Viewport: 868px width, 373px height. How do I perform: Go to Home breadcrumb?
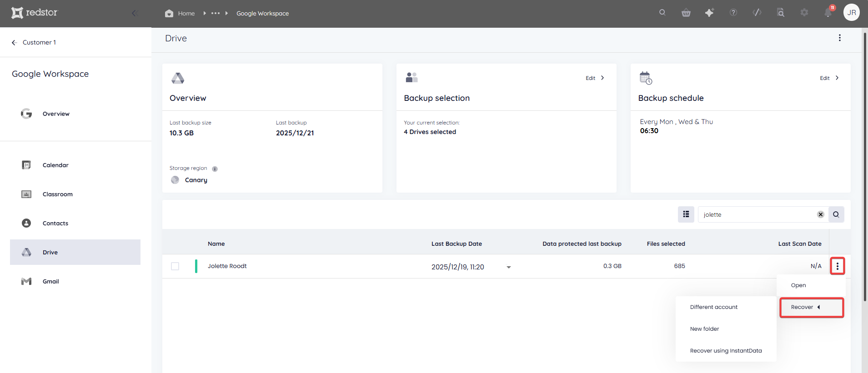tap(180, 13)
